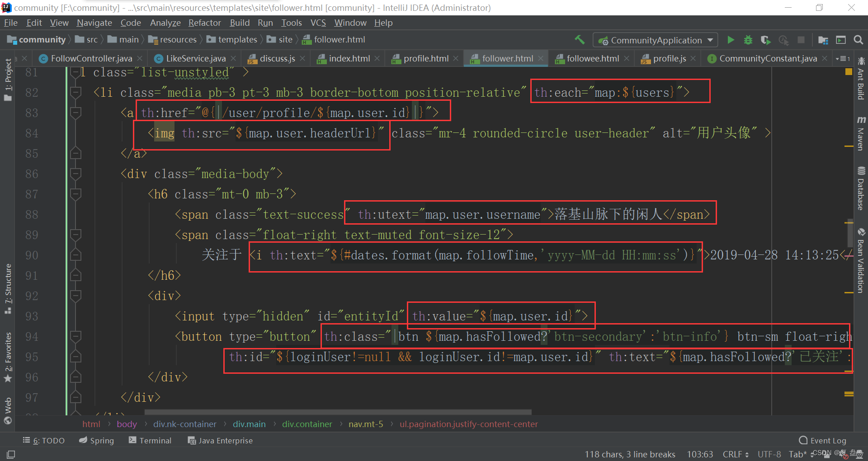Image resolution: width=868 pixels, height=461 pixels.
Task: Open the Terminal tool window
Action: point(150,440)
